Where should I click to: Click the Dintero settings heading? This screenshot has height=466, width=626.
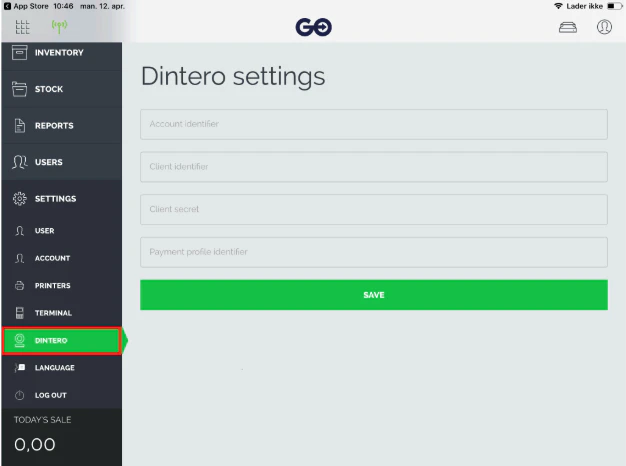point(233,77)
